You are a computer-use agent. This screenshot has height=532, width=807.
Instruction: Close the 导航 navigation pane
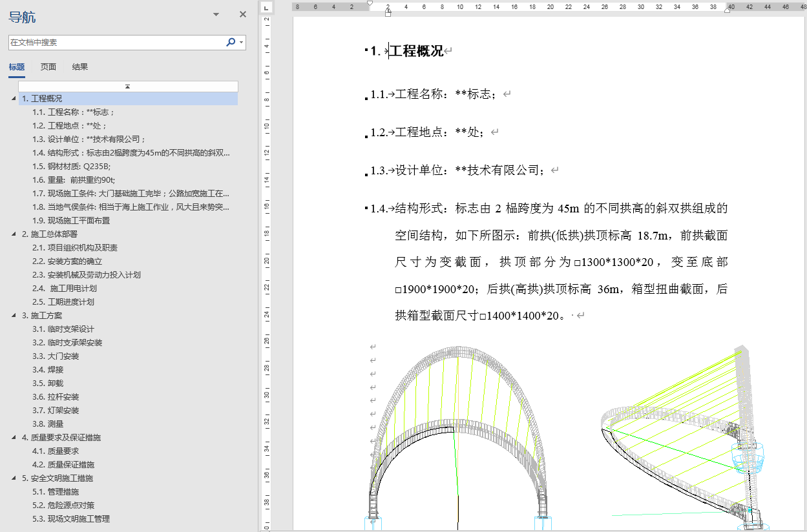[242, 14]
